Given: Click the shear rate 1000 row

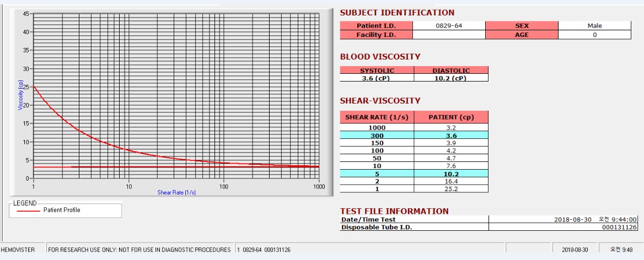Looking at the screenshot, I should pyautogui.click(x=414, y=128).
